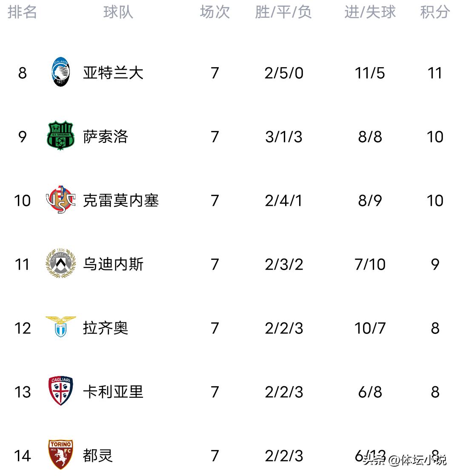Open team name 亚特兰大
This screenshot has width=457, height=476.
(x=113, y=73)
